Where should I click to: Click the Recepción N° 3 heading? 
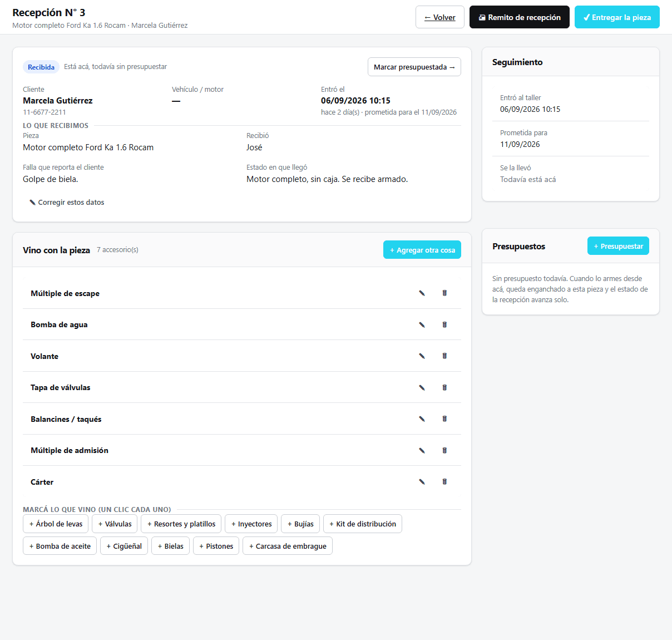click(x=49, y=12)
